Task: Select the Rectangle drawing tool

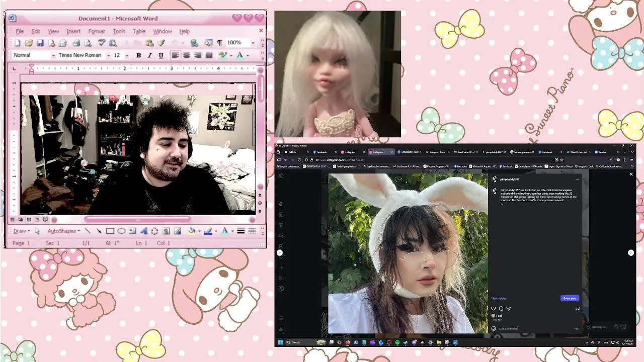Action: coord(110,231)
